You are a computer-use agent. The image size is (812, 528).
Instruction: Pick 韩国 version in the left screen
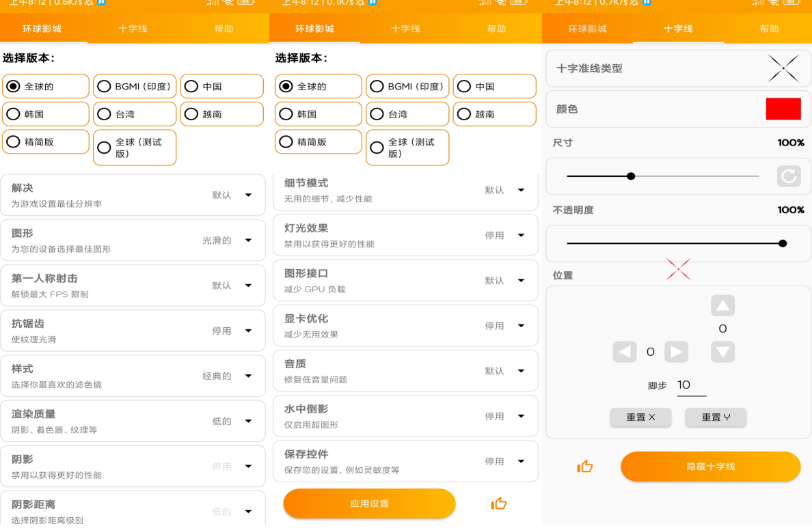coord(46,114)
